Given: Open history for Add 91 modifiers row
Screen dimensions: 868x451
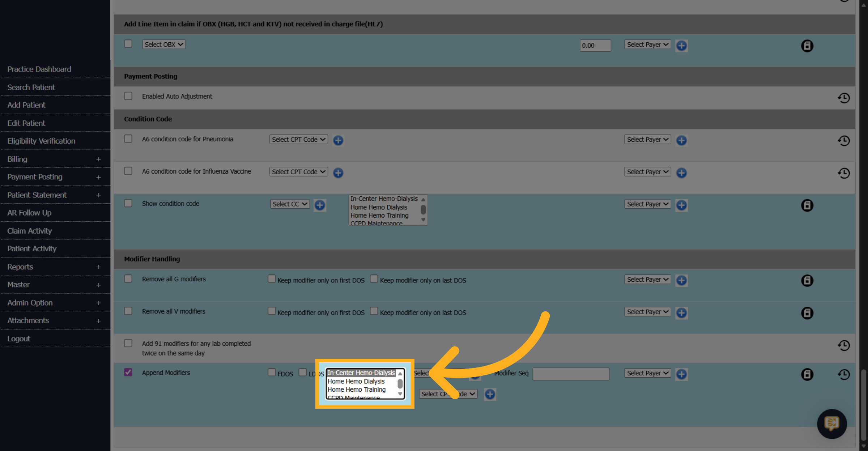Looking at the screenshot, I should coord(843,345).
